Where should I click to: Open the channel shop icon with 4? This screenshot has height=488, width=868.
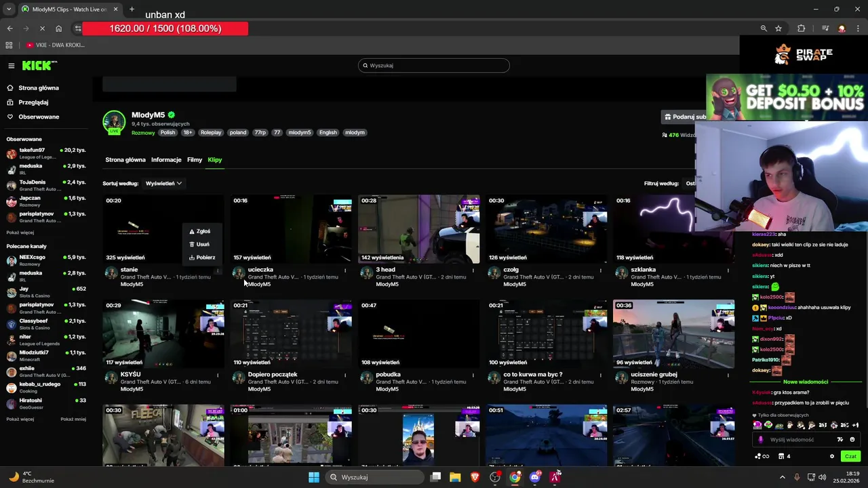(784, 456)
